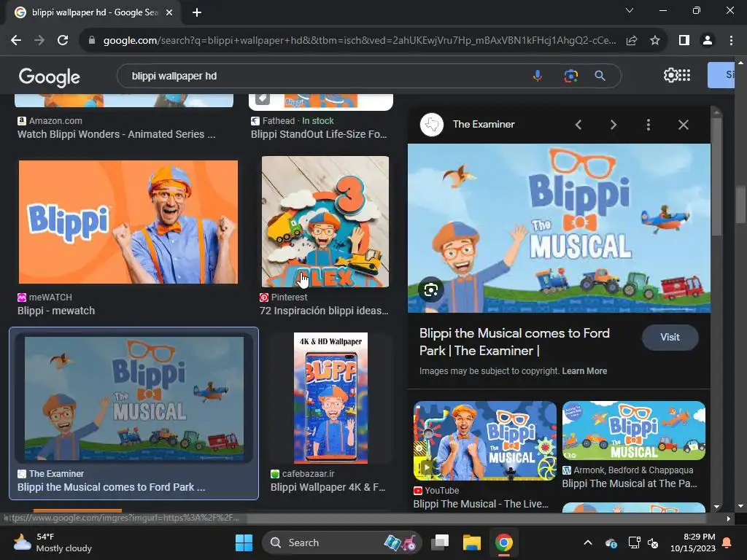Open the clock and date flyout

pyautogui.click(x=693, y=542)
